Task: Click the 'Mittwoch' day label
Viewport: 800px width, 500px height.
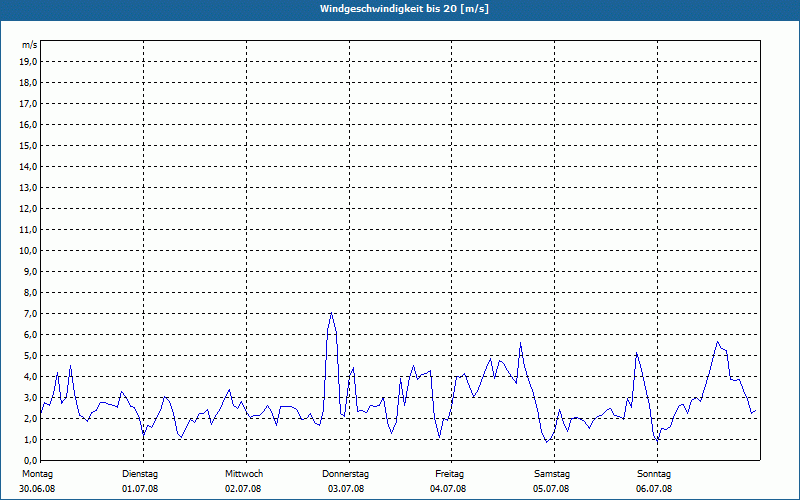Action: [244, 474]
